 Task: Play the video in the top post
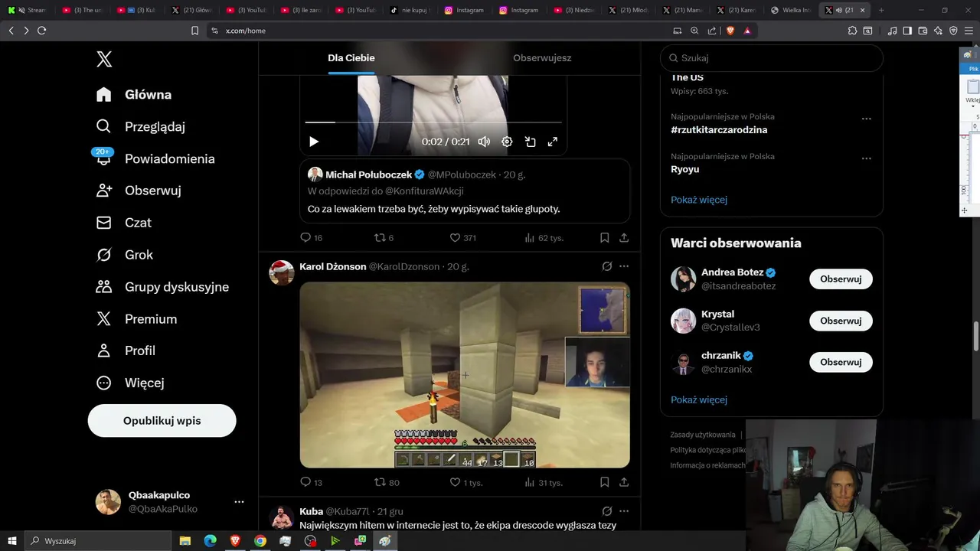coord(313,142)
